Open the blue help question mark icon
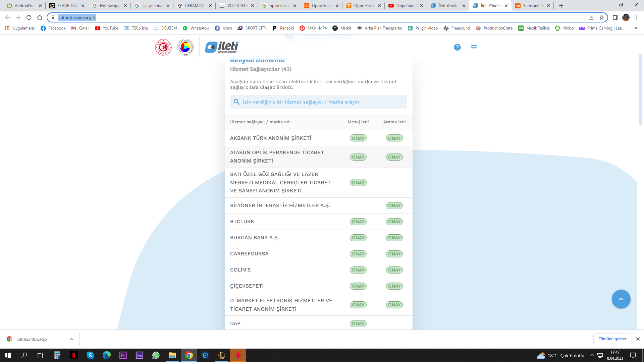 tap(457, 47)
